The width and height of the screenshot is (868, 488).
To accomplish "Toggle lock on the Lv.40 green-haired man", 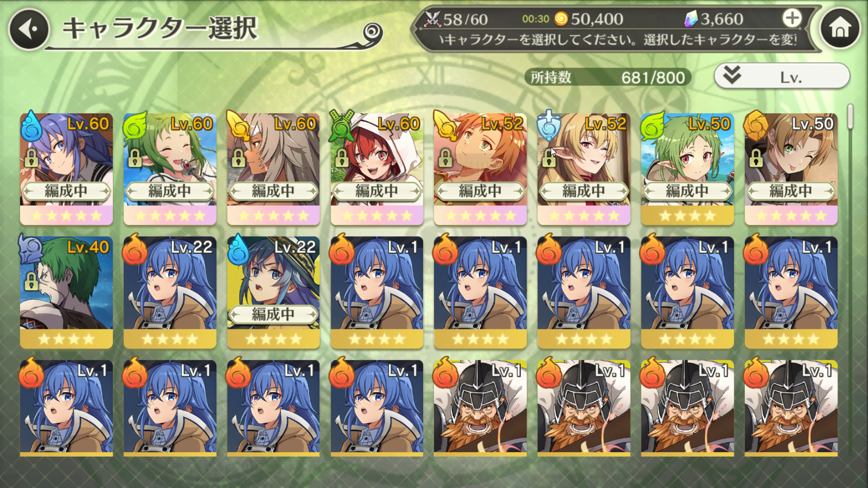I will pos(31,281).
